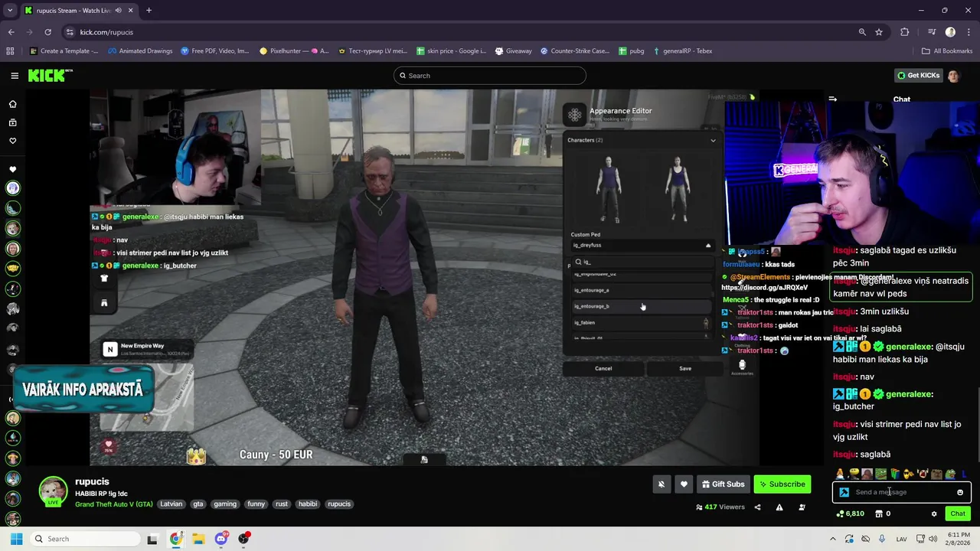Open the Giveaway bookmark

click(513, 51)
